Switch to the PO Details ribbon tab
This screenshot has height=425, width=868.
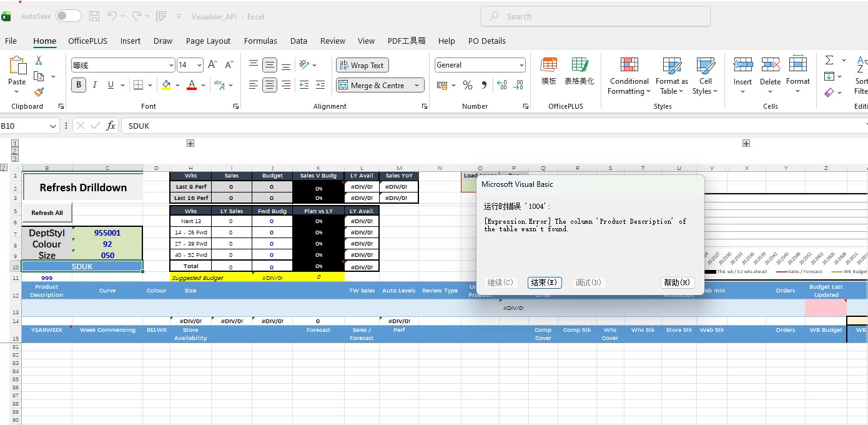[487, 41]
